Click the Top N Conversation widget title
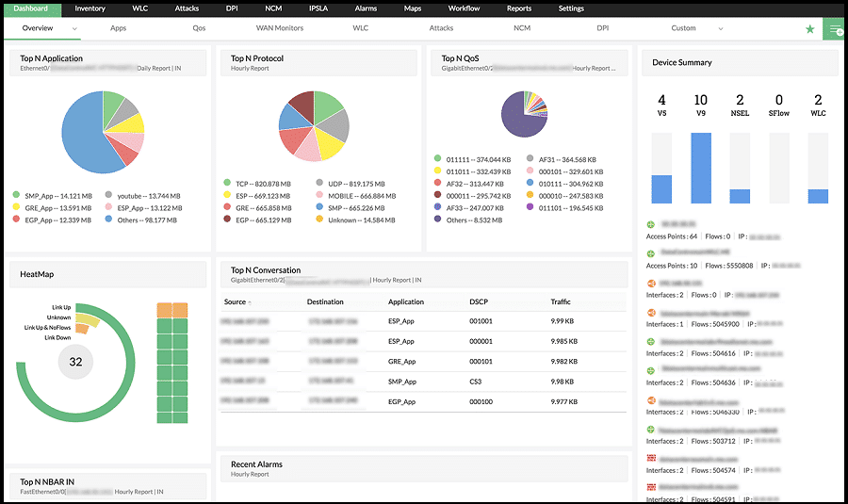The image size is (848, 504). pos(265,270)
